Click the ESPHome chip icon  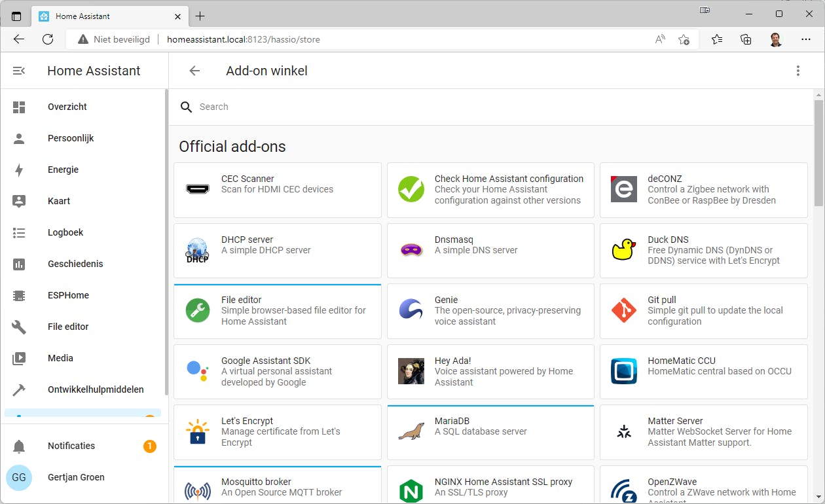(x=19, y=295)
